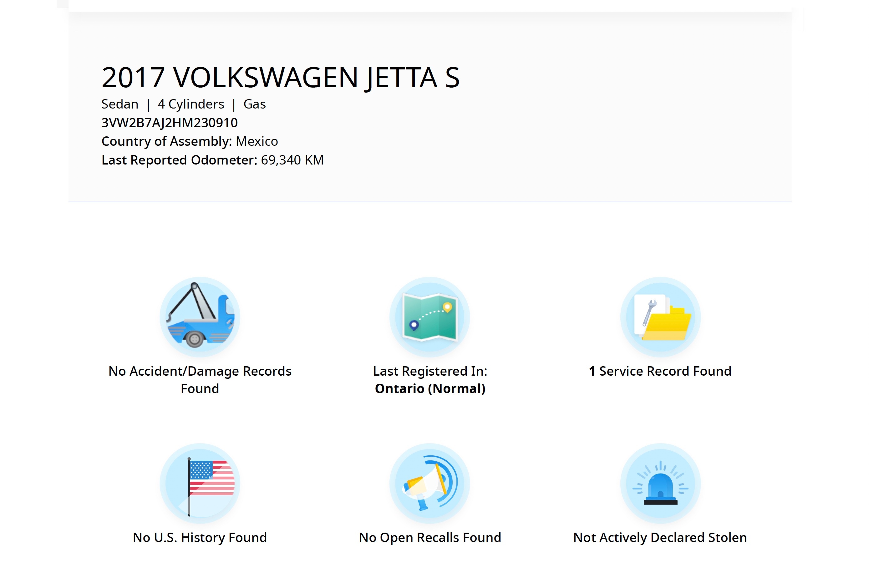Click the blue siren stolen status icon
Viewport: 869px width, 588px height.
point(660,483)
